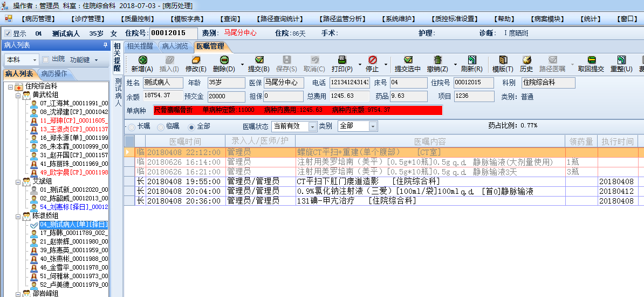Click the 取回提交 retrieve submission icon
644x297 pixels.
tap(591, 60)
